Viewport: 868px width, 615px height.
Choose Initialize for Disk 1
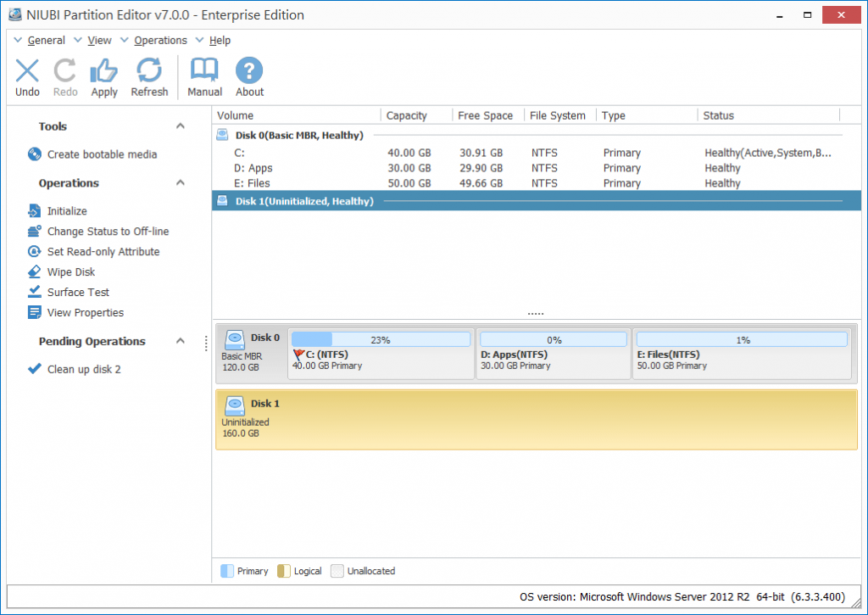point(64,210)
